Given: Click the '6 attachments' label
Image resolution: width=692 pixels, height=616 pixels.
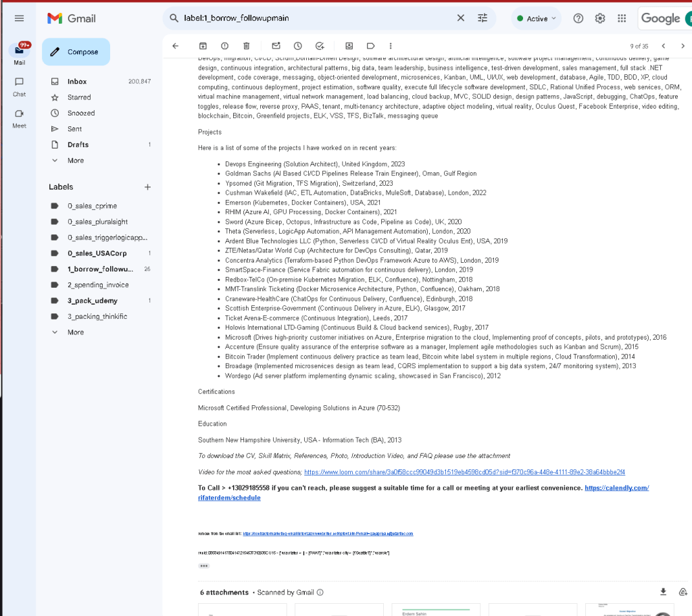Looking at the screenshot, I should [x=224, y=592].
